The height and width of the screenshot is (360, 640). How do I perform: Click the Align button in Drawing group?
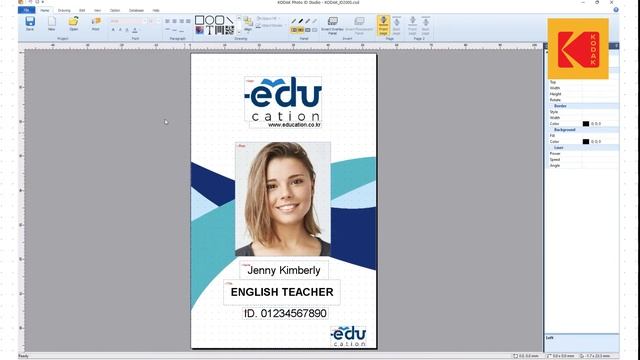tap(248, 24)
